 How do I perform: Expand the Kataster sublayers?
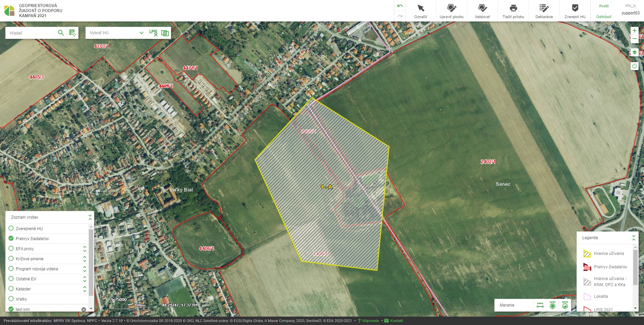[85, 289]
